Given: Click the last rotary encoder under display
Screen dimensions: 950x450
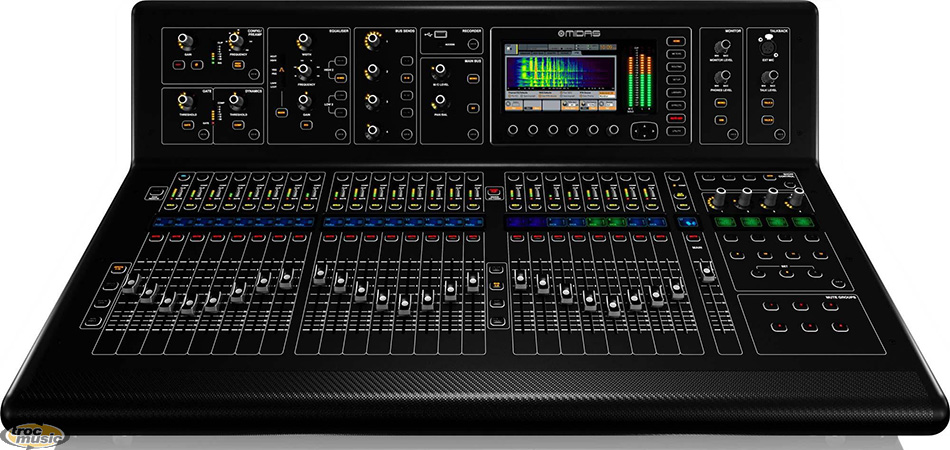Looking at the screenshot, I should coord(613,129).
